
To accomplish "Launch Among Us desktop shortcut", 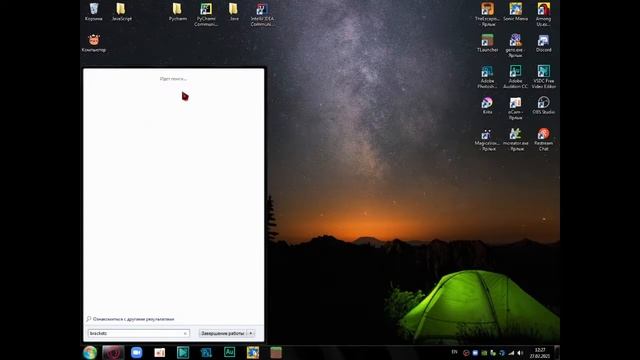I will pos(543,14).
